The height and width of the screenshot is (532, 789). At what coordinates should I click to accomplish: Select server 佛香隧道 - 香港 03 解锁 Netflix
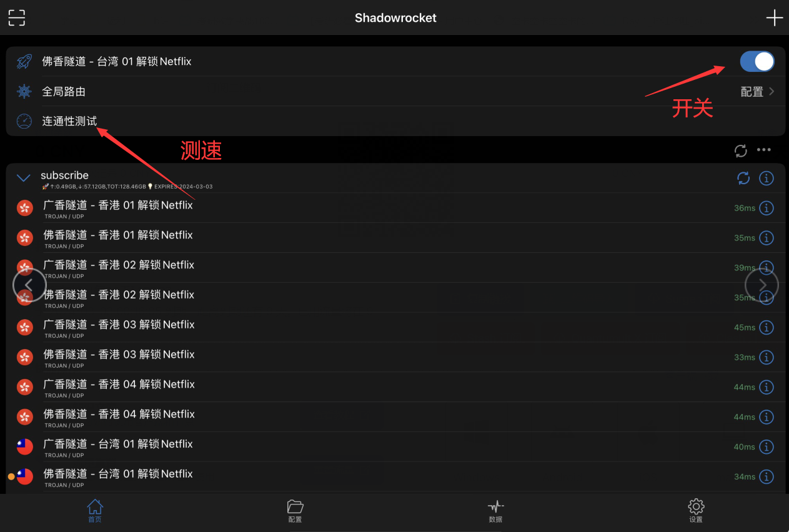[395, 357]
